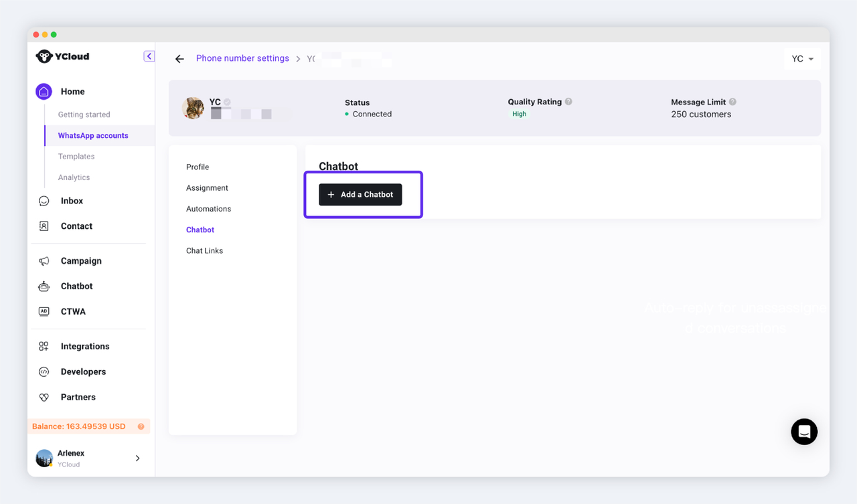Collapse the left sidebar panel

click(x=149, y=56)
